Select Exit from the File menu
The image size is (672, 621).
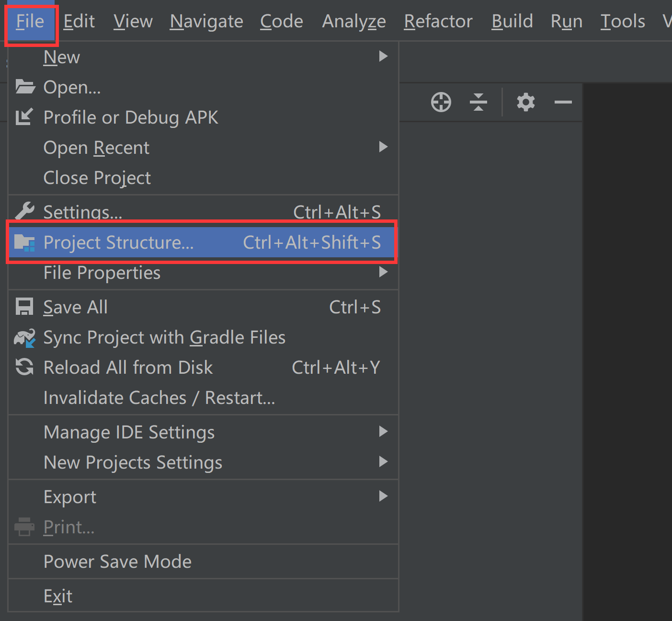point(57,596)
